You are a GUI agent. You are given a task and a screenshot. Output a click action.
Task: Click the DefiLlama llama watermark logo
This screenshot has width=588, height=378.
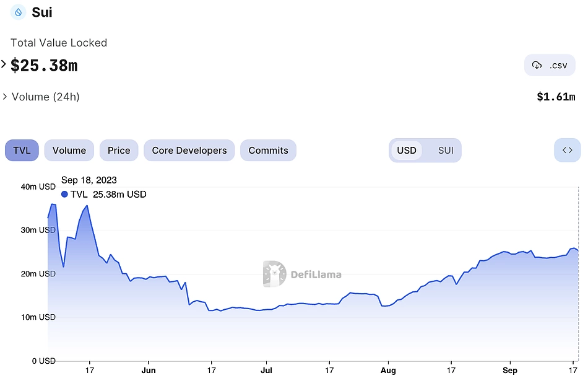(274, 274)
